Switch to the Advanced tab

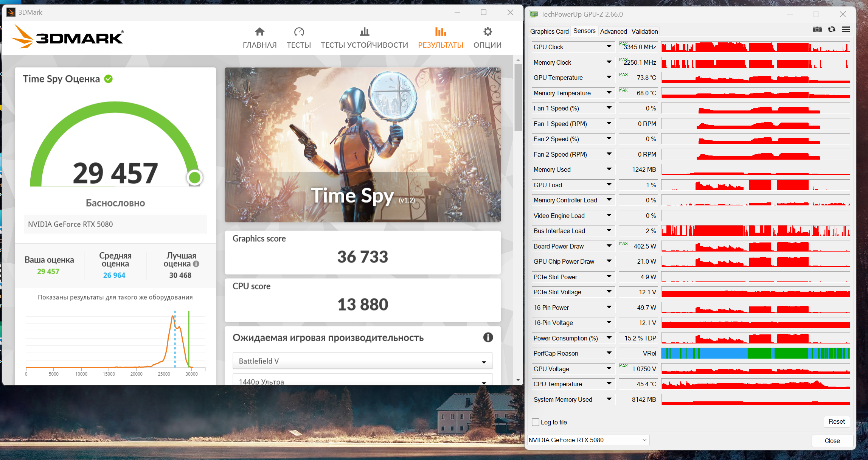[x=613, y=31]
